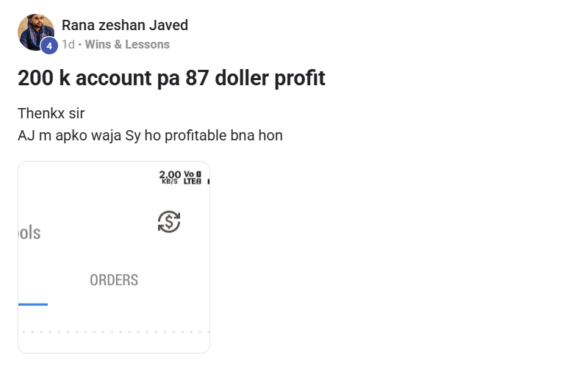588x366 pixels.
Task: Open the author name Rana zeshan Javed
Action: [x=125, y=25]
